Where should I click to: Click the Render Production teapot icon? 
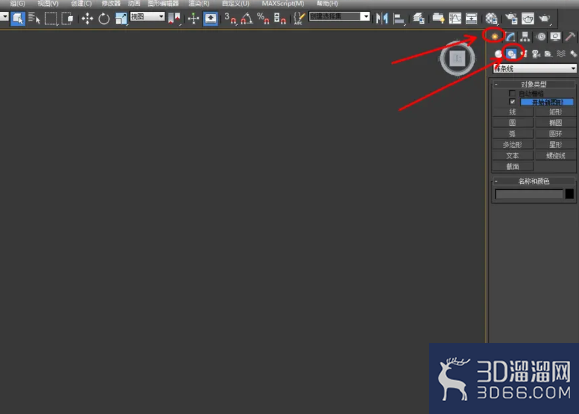[544, 18]
